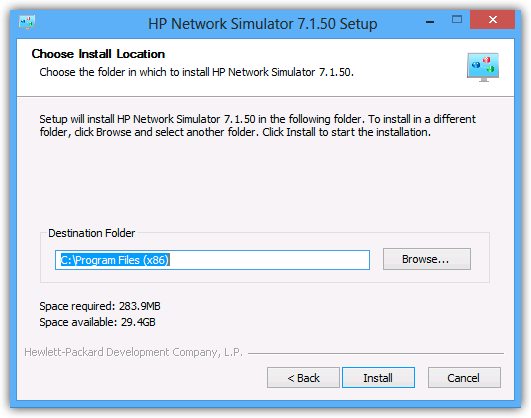Close the setup wizard with the red X
The height and width of the screenshot is (418, 531).
click(x=492, y=20)
